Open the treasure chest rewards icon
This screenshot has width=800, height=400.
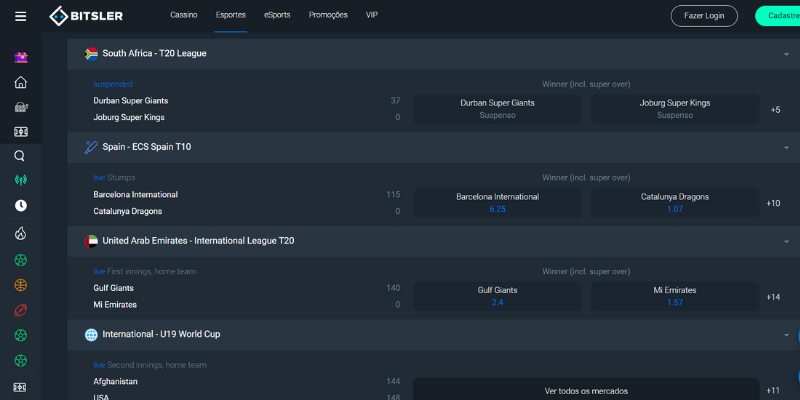(20, 57)
